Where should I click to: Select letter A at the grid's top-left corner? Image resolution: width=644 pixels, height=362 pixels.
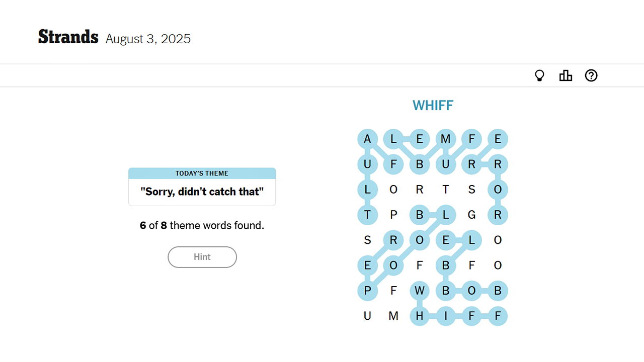click(x=367, y=139)
